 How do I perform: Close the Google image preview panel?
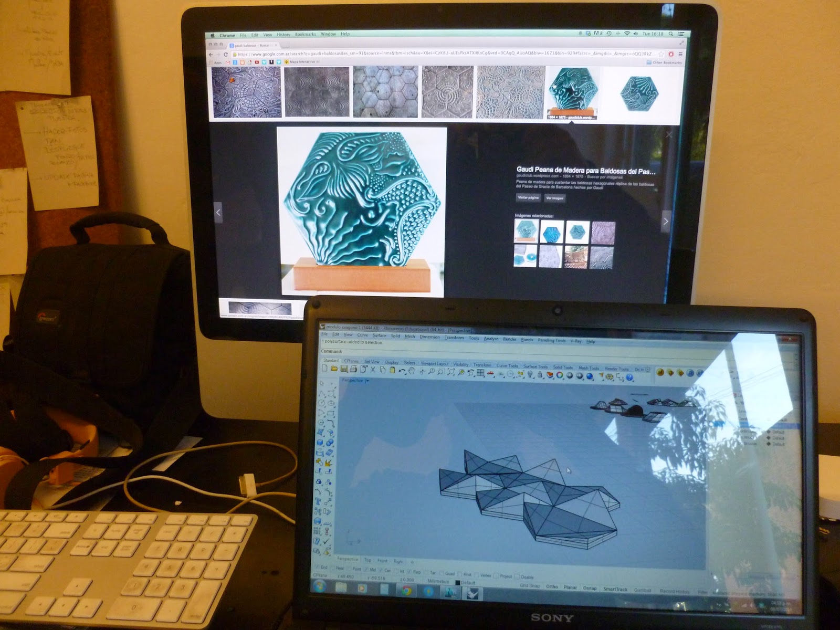(668, 134)
